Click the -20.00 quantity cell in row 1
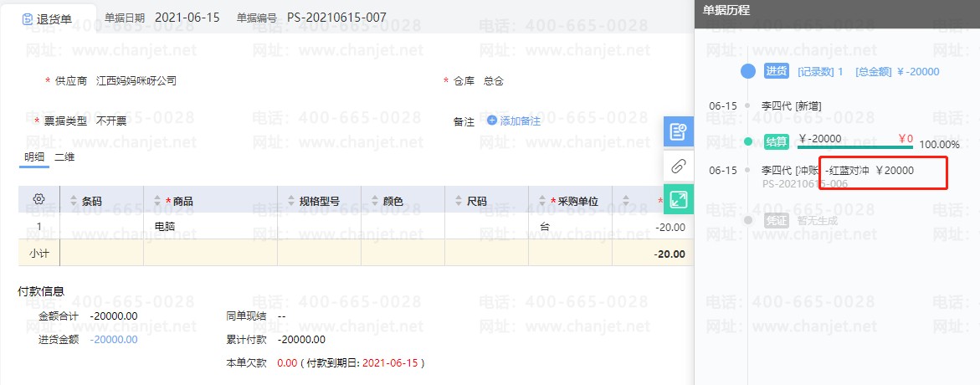The image size is (980, 385). (653, 226)
